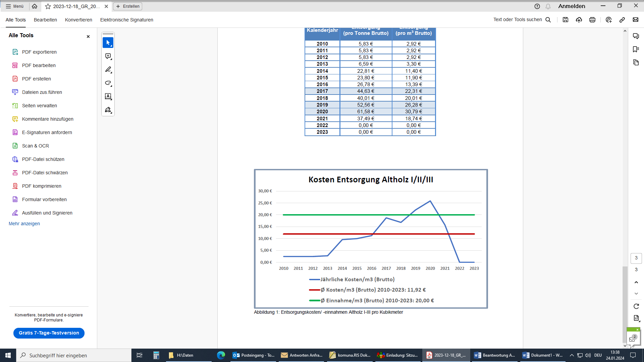Click the current page number box 3
Image resolution: width=644 pixels, height=362 pixels.
636,258
